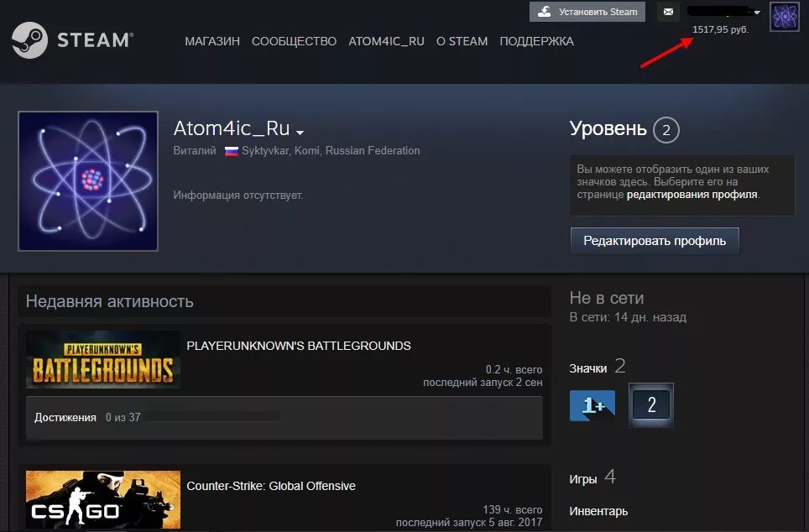Screen dimensions: 809x532
Task: Open the inbox envelope icon
Action: pyautogui.click(x=668, y=12)
